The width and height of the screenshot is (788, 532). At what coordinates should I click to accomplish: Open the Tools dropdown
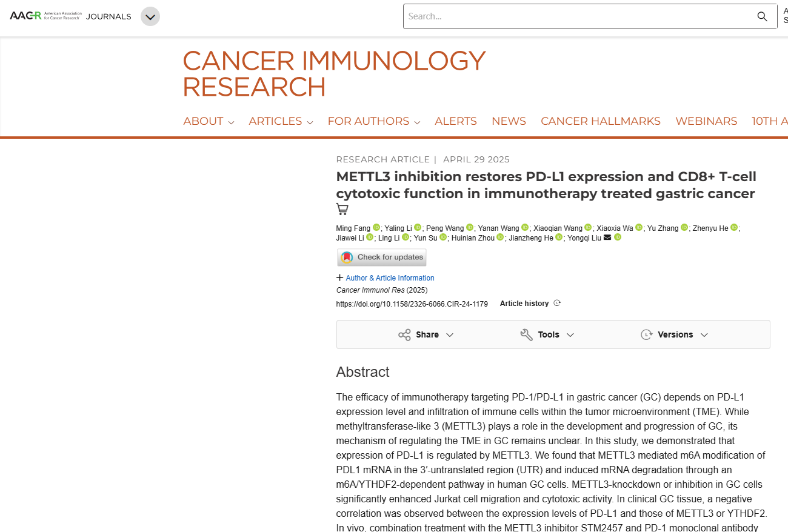click(547, 334)
